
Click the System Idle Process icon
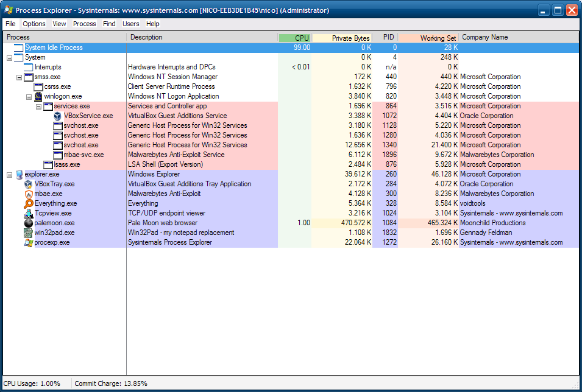(18, 47)
